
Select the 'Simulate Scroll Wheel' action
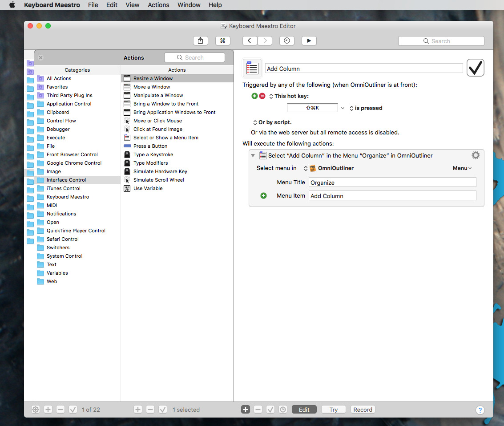(x=177, y=180)
